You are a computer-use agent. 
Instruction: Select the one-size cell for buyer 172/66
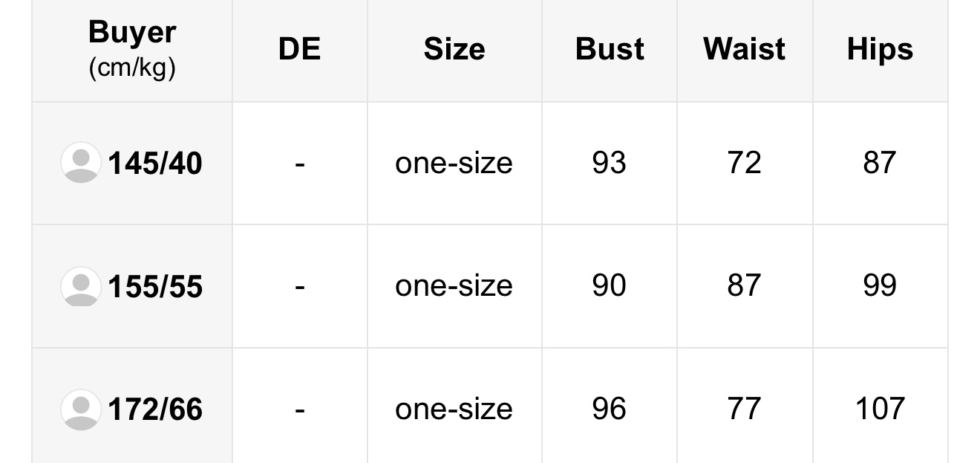(454, 409)
